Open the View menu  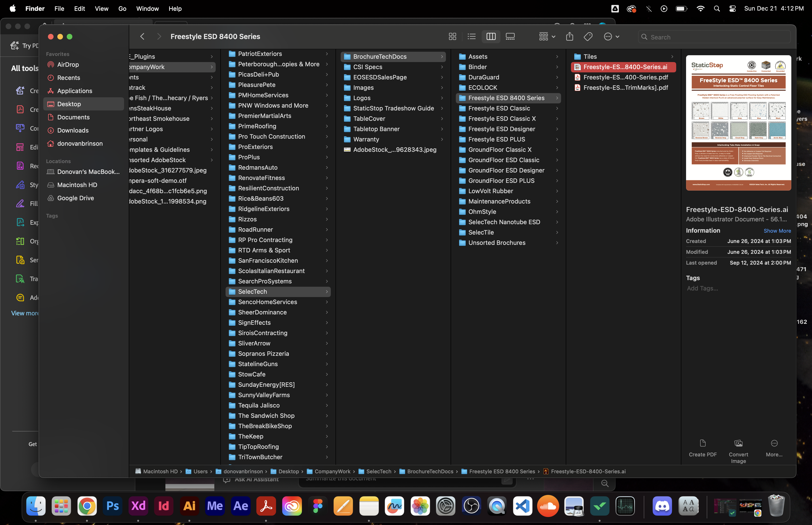click(101, 8)
